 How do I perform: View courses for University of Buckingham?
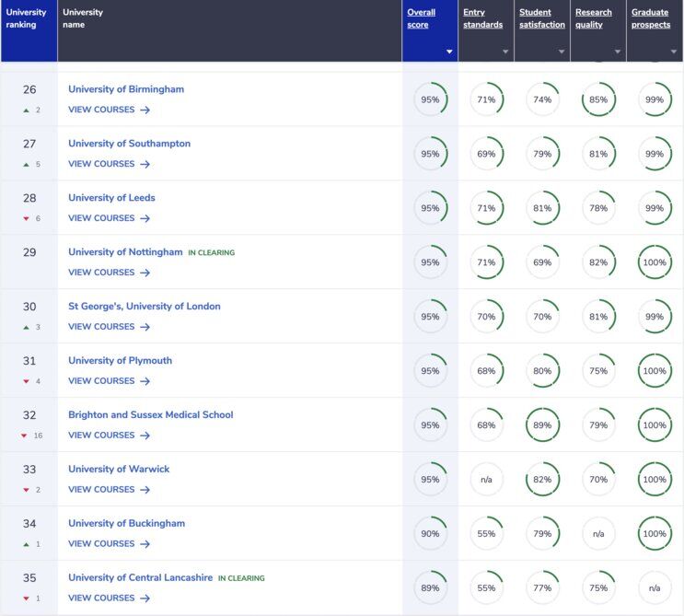(x=109, y=543)
